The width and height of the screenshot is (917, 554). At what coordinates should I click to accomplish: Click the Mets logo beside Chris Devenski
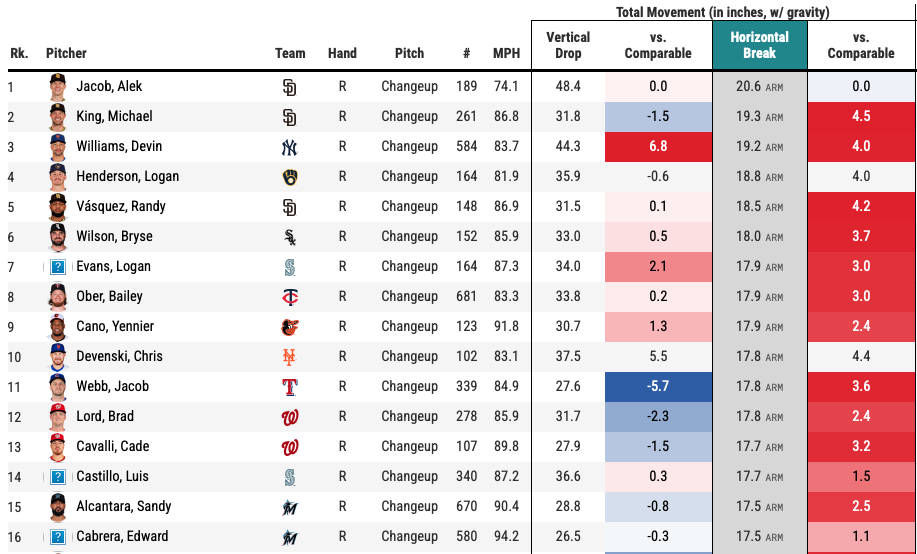click(290, 357)
